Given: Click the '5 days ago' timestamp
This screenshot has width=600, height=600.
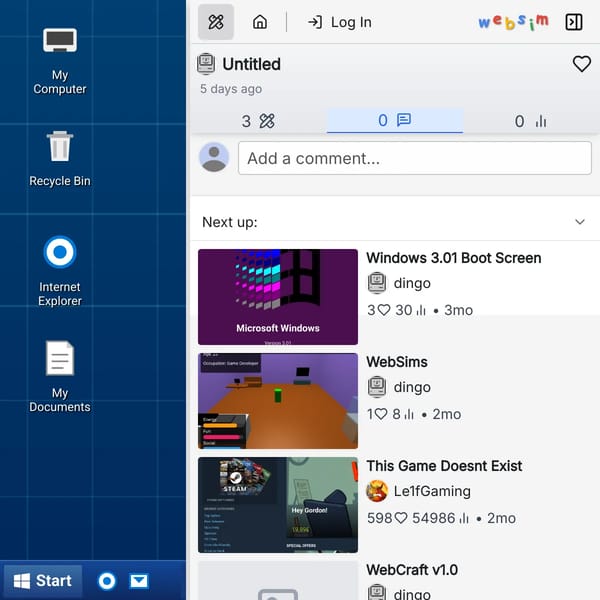Looking at the screenshot, I should pyautogui.click(x=231, y=89).
